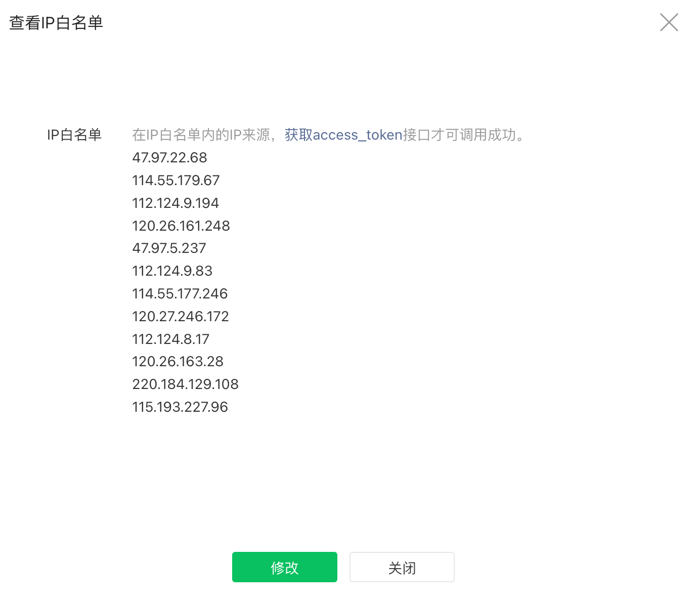Click IP address 47.97.22.68
The width and height of the screenshot is (700, 605).
tap(170, 158)
